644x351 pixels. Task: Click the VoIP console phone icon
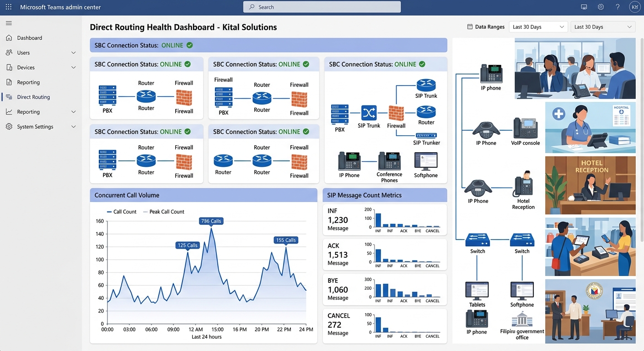pyautogui.click(x=525, y=128)
